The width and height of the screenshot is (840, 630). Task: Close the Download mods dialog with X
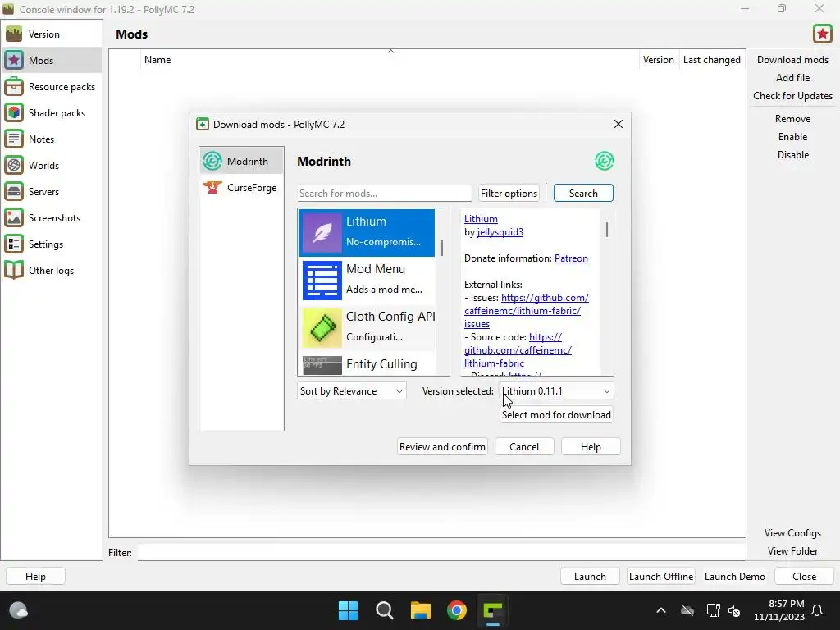[619, 125]
